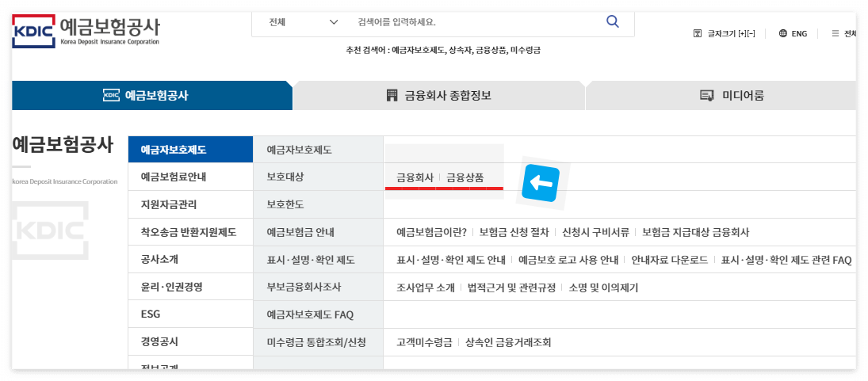868x381 pixels.
Task: Switch to the 예금보험공사 main tab
Action: point(152,95)
